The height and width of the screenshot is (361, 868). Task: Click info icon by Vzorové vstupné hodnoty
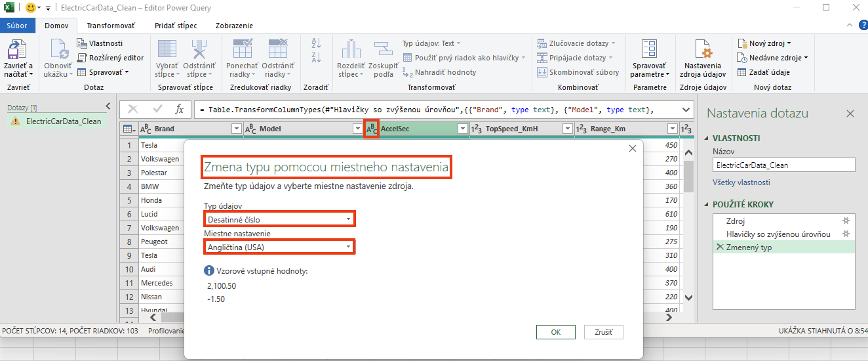(209, 270)
